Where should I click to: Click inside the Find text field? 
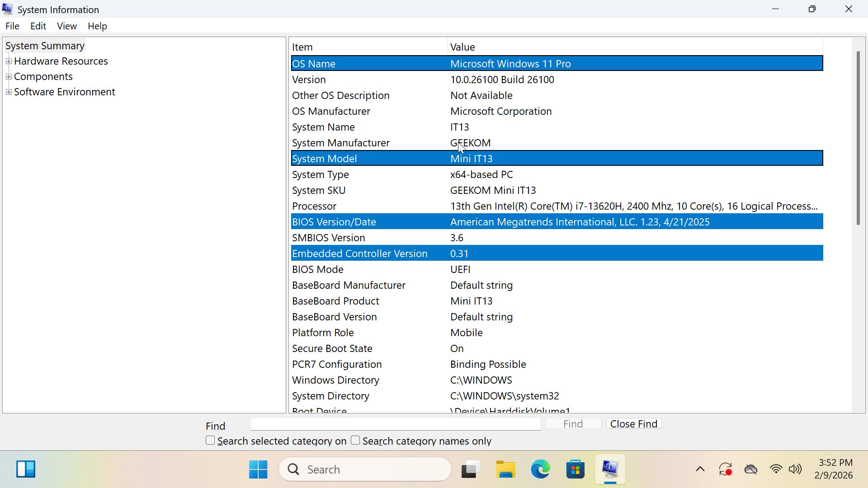point(395,424)
